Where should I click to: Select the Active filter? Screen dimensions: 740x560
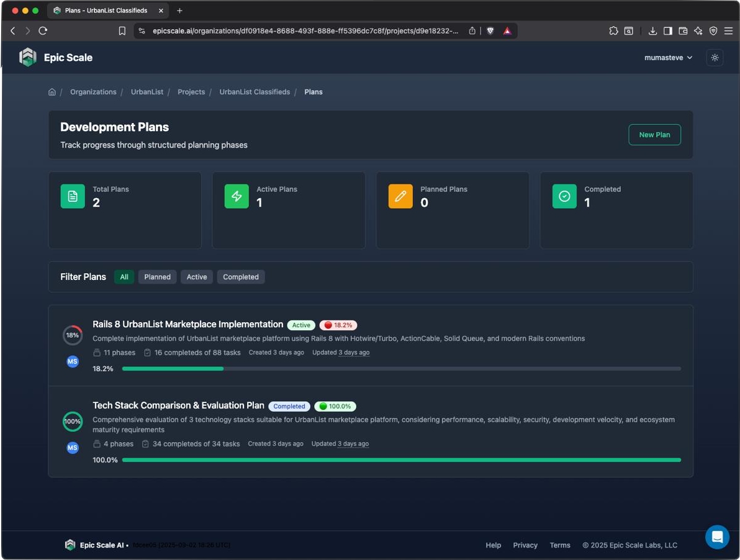[196, 277]
